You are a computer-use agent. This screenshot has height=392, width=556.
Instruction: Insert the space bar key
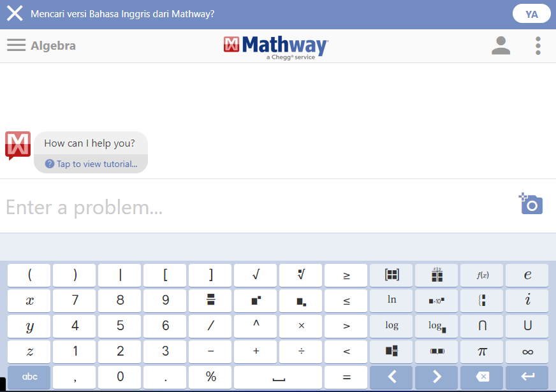279,377
